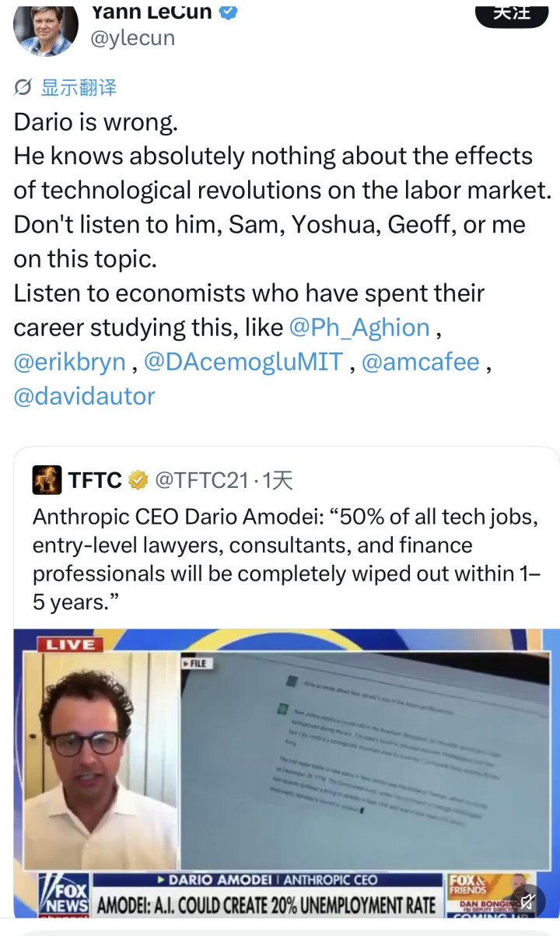
Task: Open the @TFTC21 handle
Action: point(201,480)
